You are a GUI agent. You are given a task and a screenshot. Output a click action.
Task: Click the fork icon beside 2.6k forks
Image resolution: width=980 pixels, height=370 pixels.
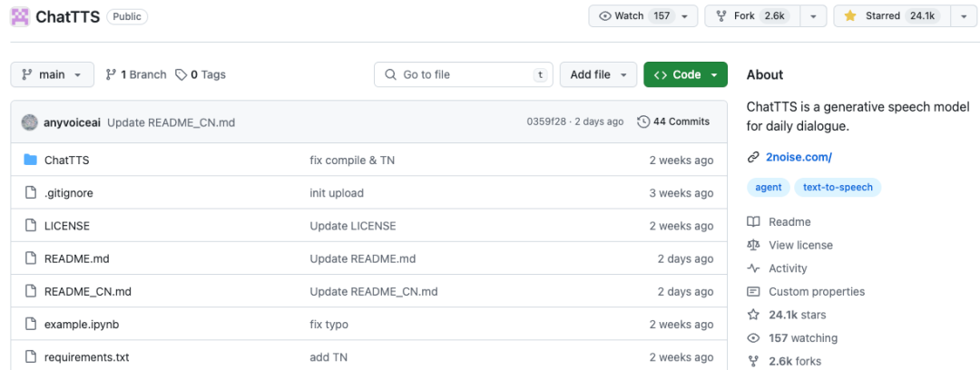pyautogui.click(x=754, y=361)
